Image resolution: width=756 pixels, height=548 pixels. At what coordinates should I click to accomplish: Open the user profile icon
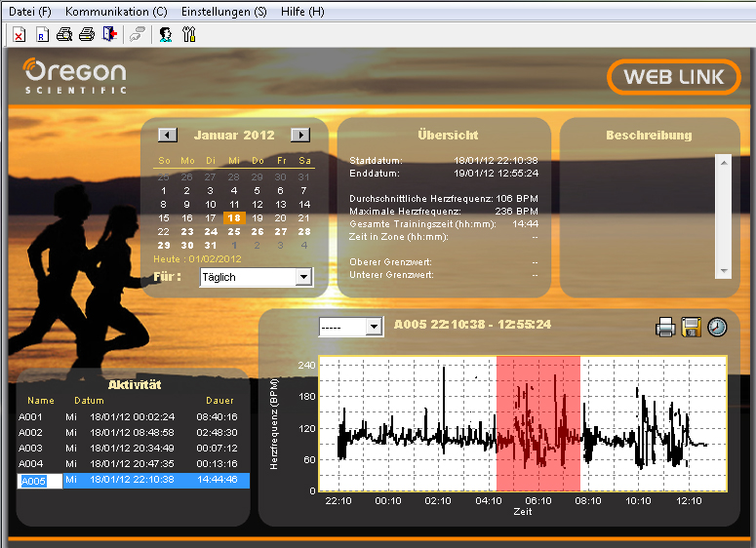coord(166,35)
